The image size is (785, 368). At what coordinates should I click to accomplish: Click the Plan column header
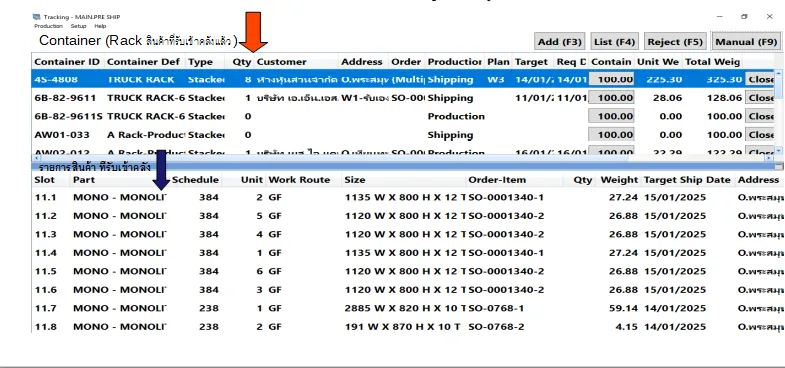498,62
